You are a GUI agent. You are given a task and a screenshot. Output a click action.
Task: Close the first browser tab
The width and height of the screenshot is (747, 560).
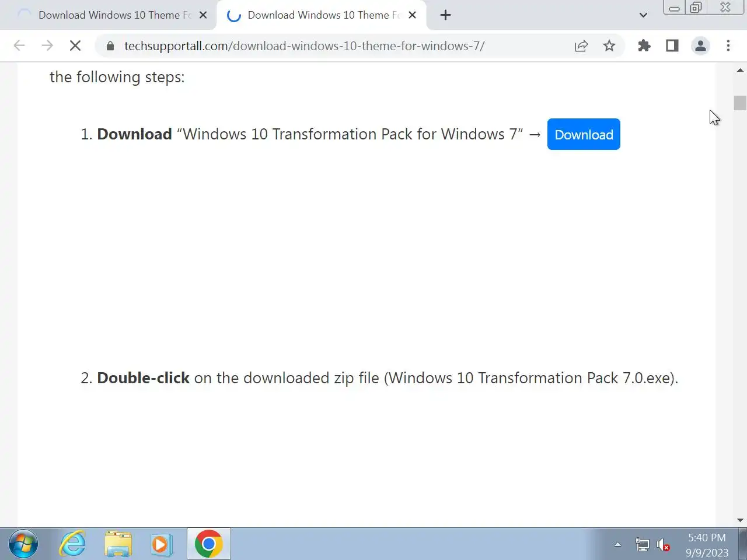[x=203, y=15]
